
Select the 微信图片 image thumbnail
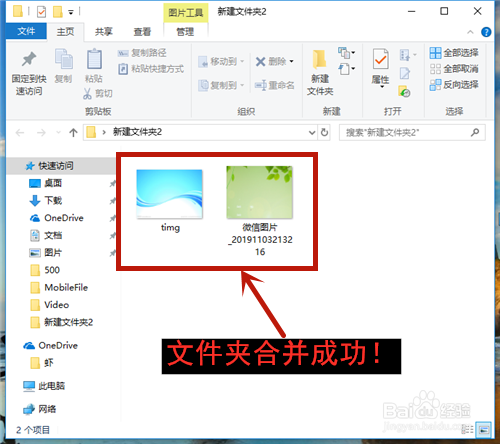tap(259, 192)
